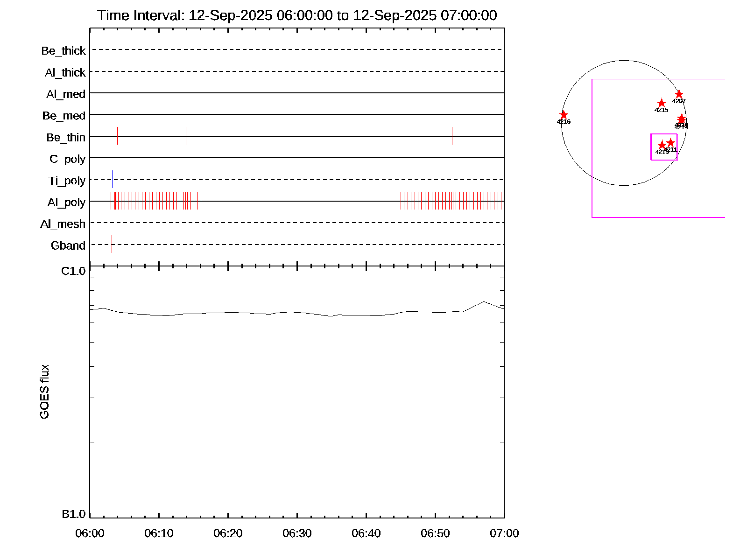Click the blue marker on Ti_poly row
This screenshot has width=747, height=560.
[112, 179]
